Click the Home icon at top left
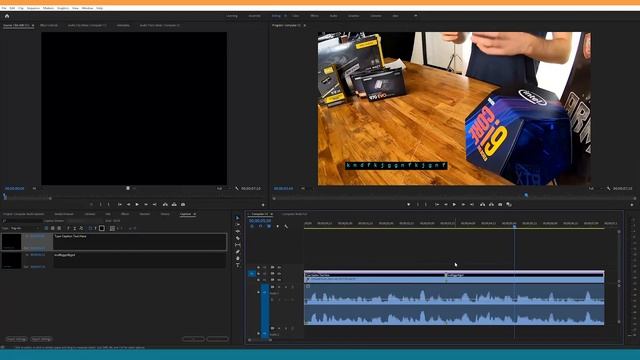The width and height of the screenshot is (640, 360). (7, 16)
